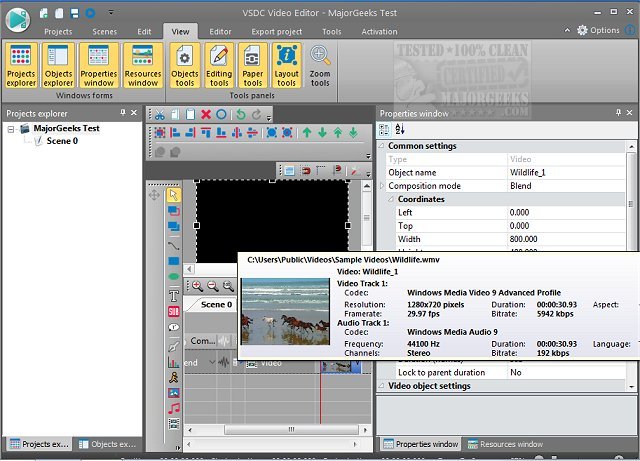The width and height of the screenshot is (640, 461).
Task: Switch to Resources window bottom tab
Action: pos(504,443)
